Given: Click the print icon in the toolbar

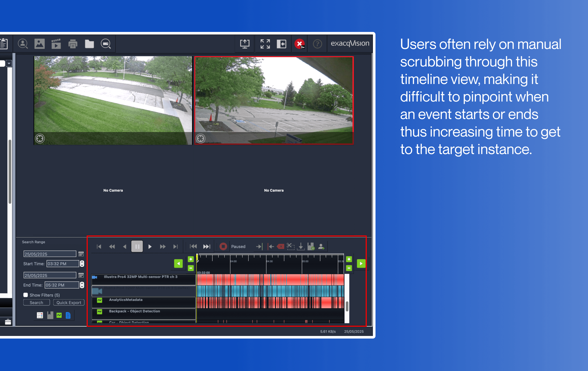Looking at the screenshot, I should click(73, 44).
